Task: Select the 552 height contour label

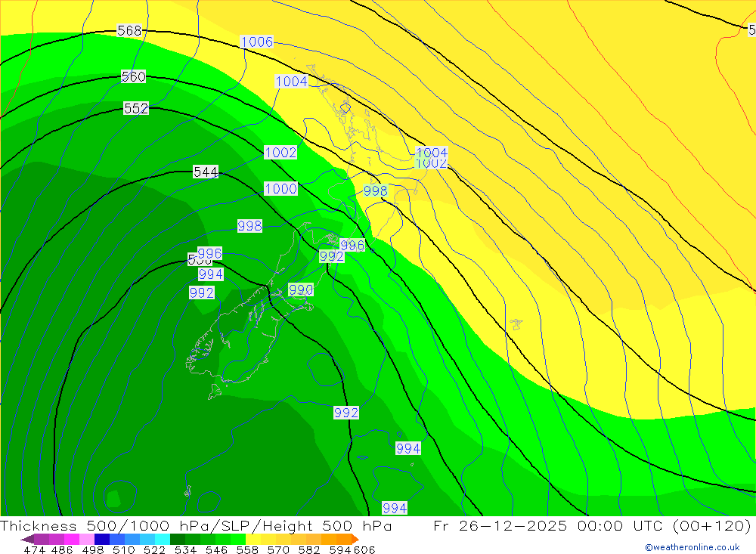Action: point(136,109)
